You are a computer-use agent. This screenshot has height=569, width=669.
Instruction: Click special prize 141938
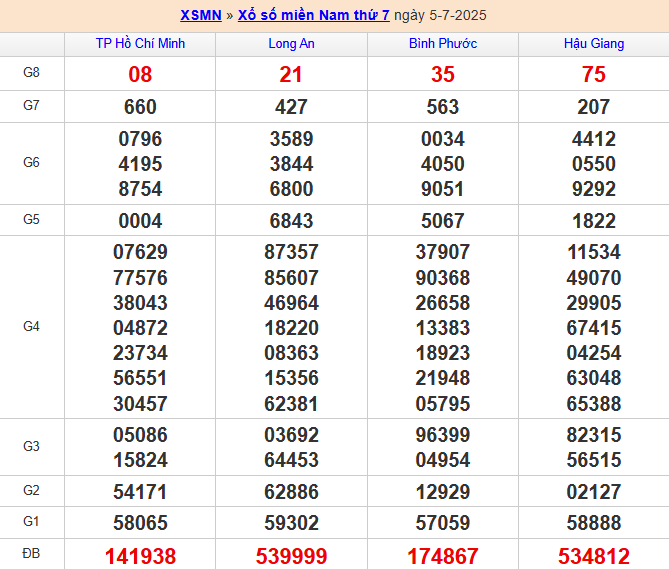pos(140,557)
